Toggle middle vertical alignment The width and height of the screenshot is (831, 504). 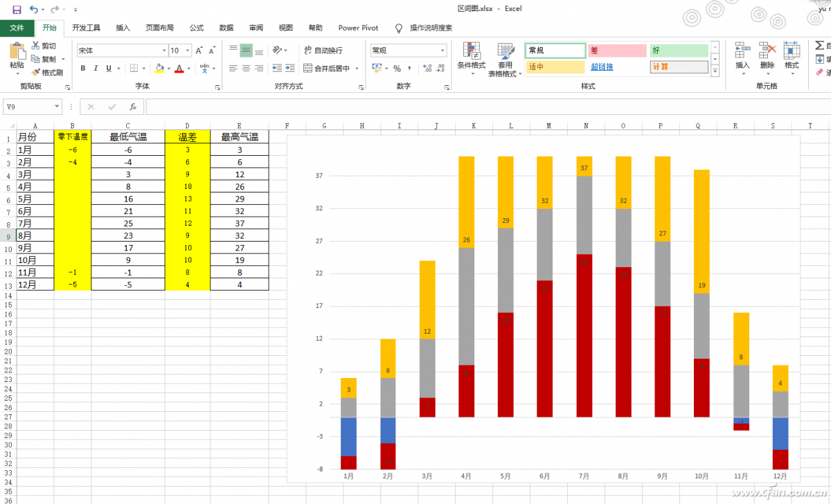[247, 51]
